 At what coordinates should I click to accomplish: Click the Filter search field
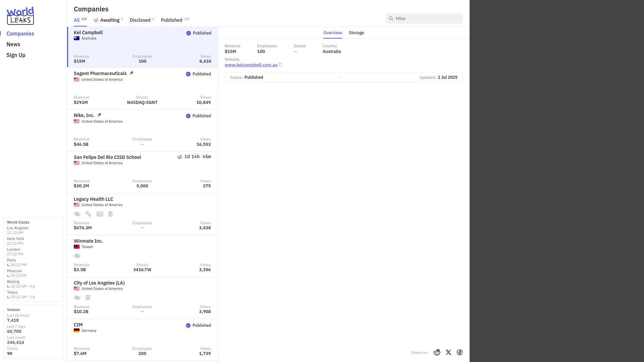(424, 18)
